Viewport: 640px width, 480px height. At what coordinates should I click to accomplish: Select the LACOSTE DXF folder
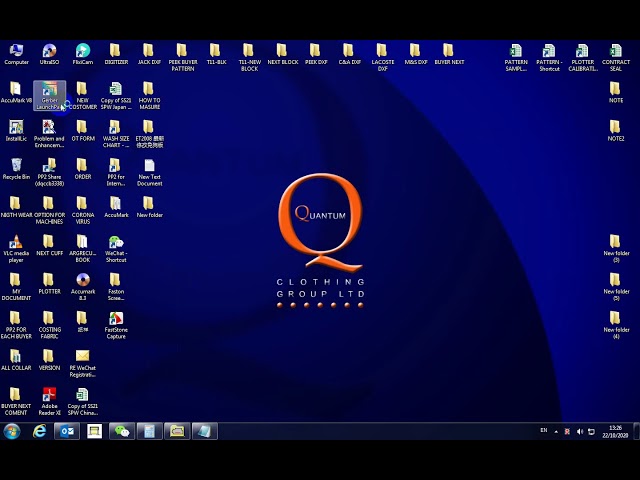click(x=383, y=58)
